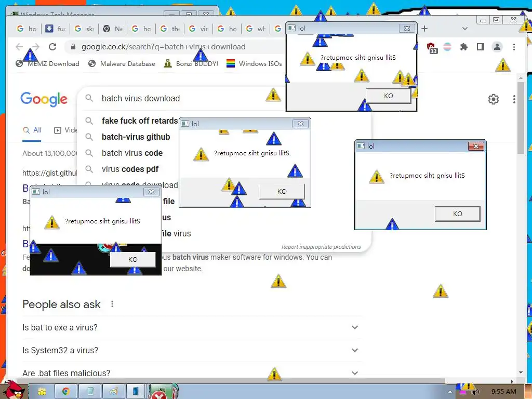Select the All results tab
Screen dimensions: 532x399
pos(32,130)
